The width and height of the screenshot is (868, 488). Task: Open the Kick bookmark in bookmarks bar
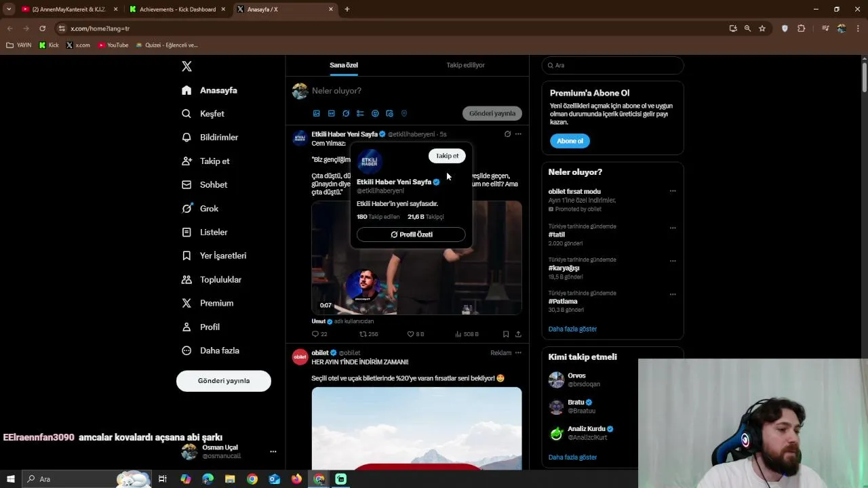tap(49, 45)
